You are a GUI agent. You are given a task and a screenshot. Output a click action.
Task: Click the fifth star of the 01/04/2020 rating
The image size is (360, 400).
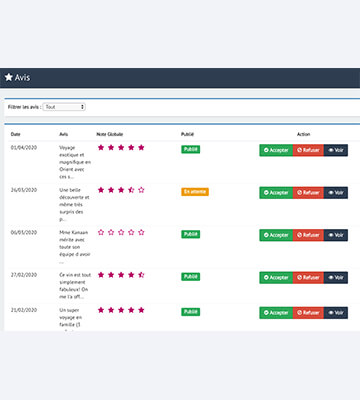tap(141, 147)
